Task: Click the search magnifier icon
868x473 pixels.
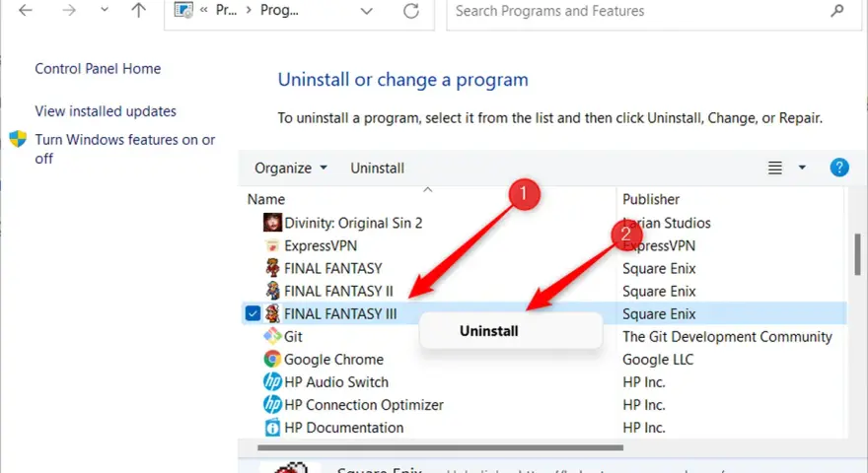Action: (837, 11)
